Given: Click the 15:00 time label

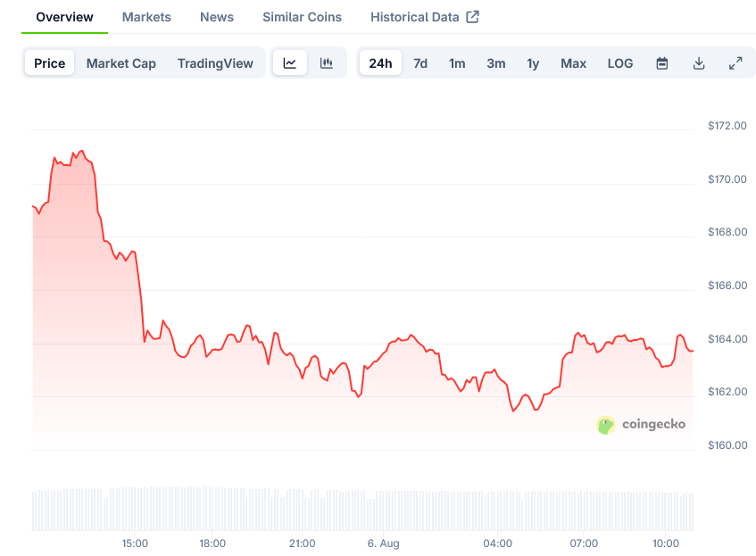Looking at the screenshot, I should pos(135,544).
